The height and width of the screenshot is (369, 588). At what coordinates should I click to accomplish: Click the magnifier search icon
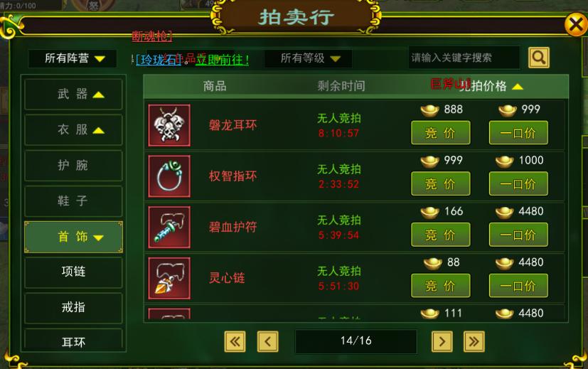click(x=539, y=58)
